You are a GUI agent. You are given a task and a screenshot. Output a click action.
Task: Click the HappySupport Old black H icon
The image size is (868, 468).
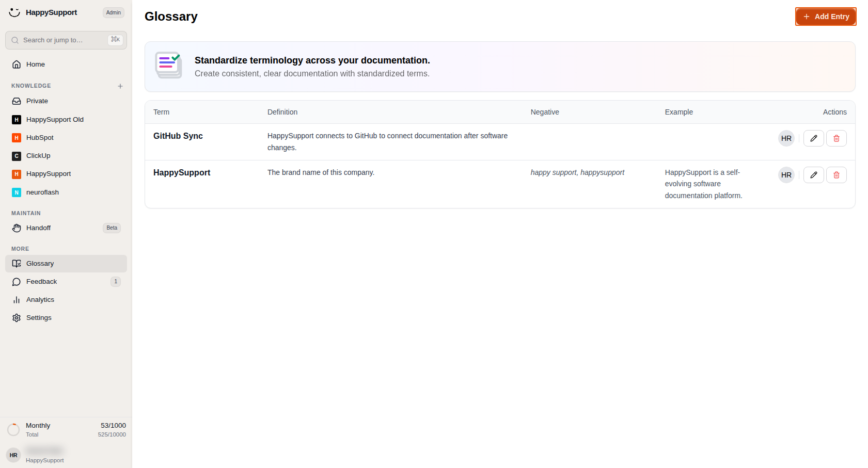point(17,120)
